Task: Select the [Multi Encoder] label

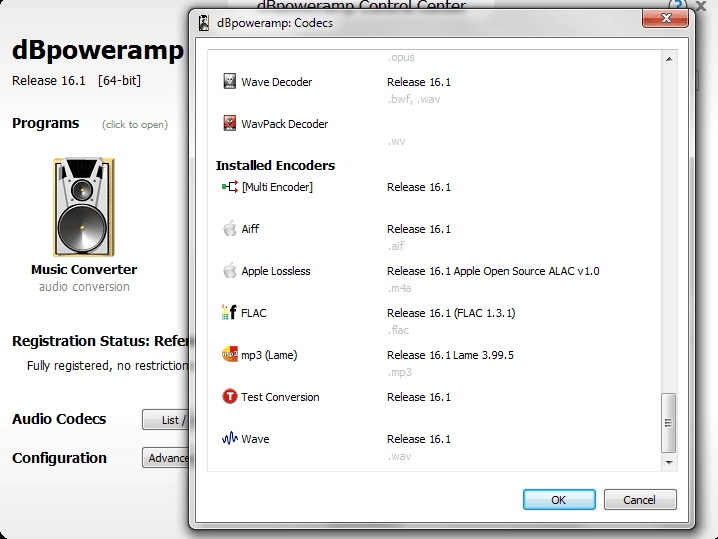Action: click(277, 187)
